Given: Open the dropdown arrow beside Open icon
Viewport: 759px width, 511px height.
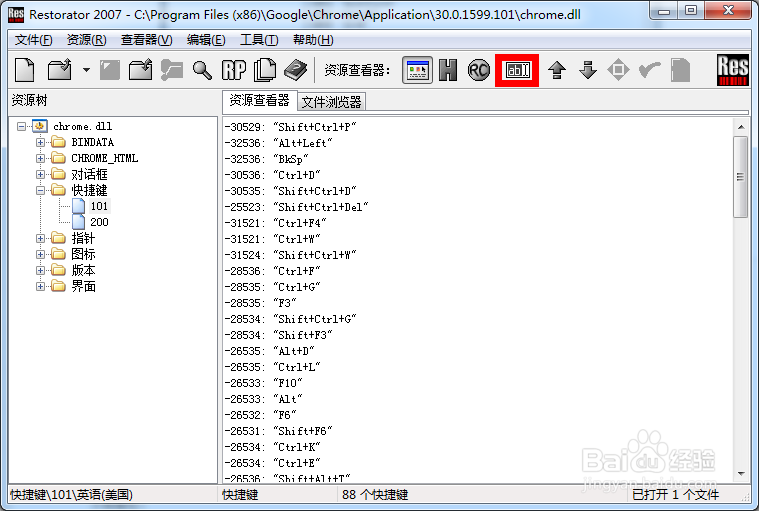Looking at the screenshot, I should (x=86, y=70).
